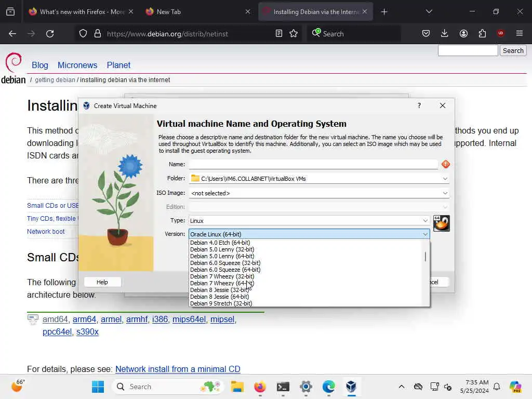Open Settings gear in taskbar

[x=305, y=387]
